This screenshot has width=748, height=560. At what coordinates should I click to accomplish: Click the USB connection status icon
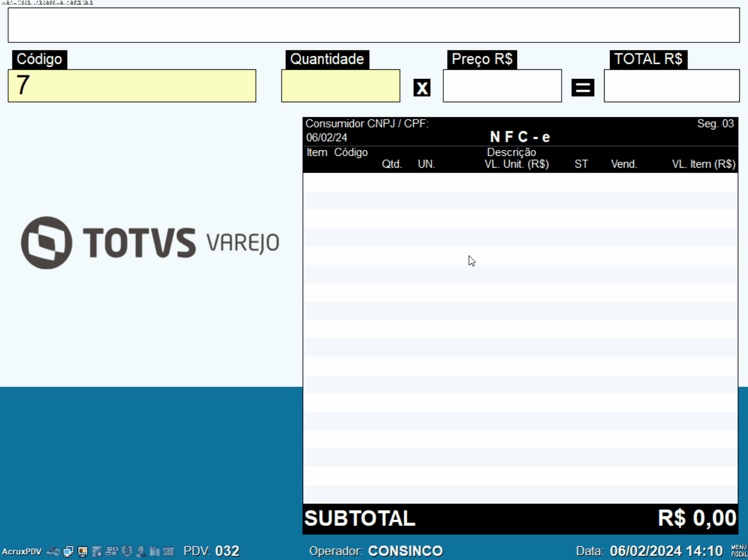54,551
